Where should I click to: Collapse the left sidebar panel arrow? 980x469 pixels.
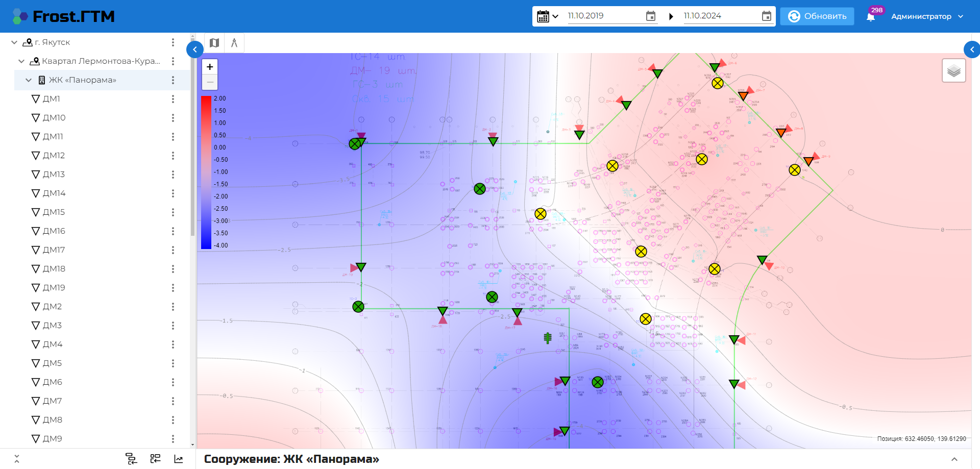click(195, 50)
